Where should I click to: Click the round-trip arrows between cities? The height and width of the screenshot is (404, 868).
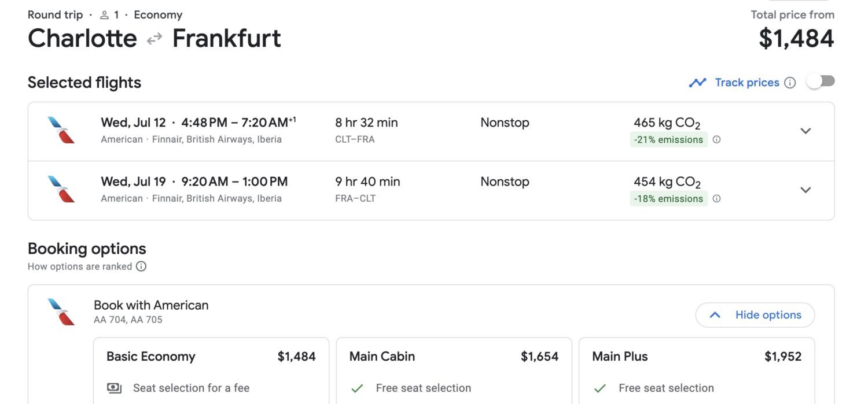tap(155, 39)
